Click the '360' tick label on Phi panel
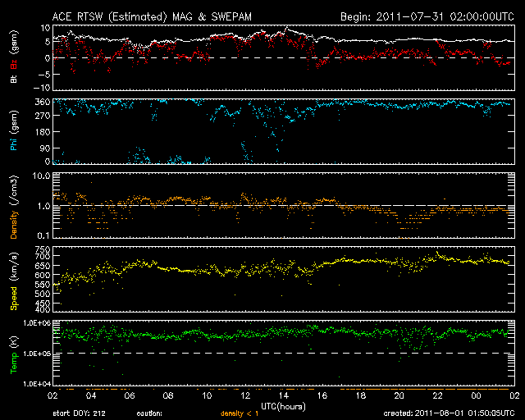 coord(43,103)
